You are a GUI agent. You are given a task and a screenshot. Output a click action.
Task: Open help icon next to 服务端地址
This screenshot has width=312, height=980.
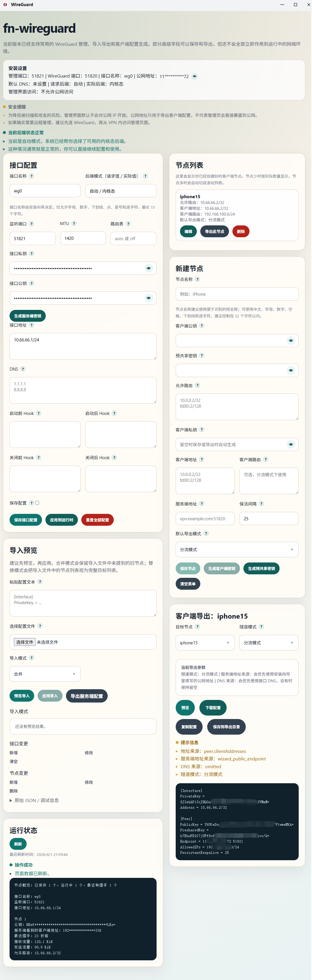pos(202,503)
